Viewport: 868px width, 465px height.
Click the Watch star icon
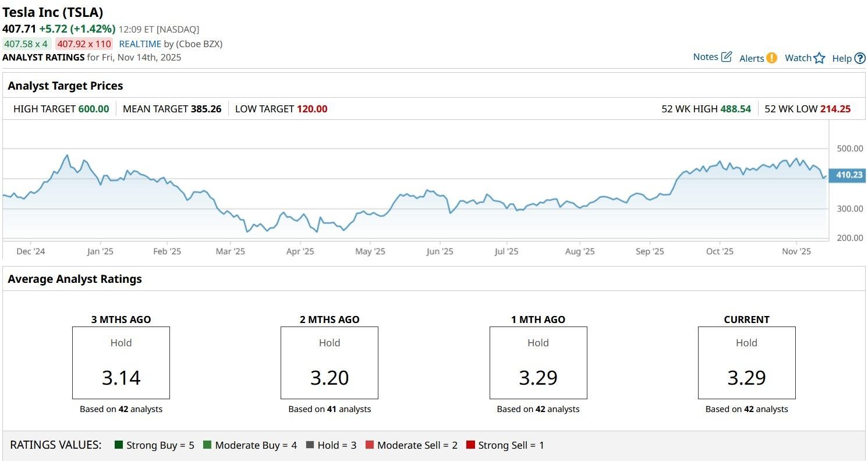coord(819,58)
